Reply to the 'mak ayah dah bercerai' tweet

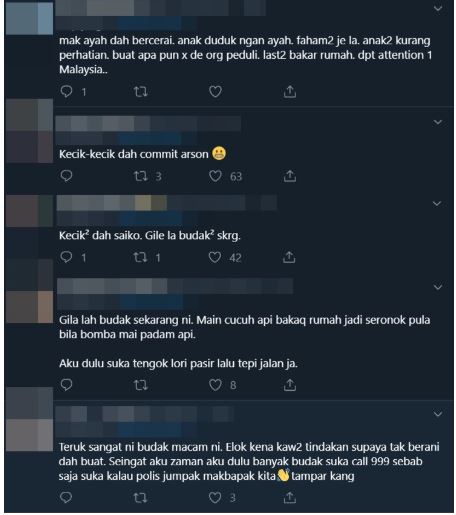[x=66, y=91]
